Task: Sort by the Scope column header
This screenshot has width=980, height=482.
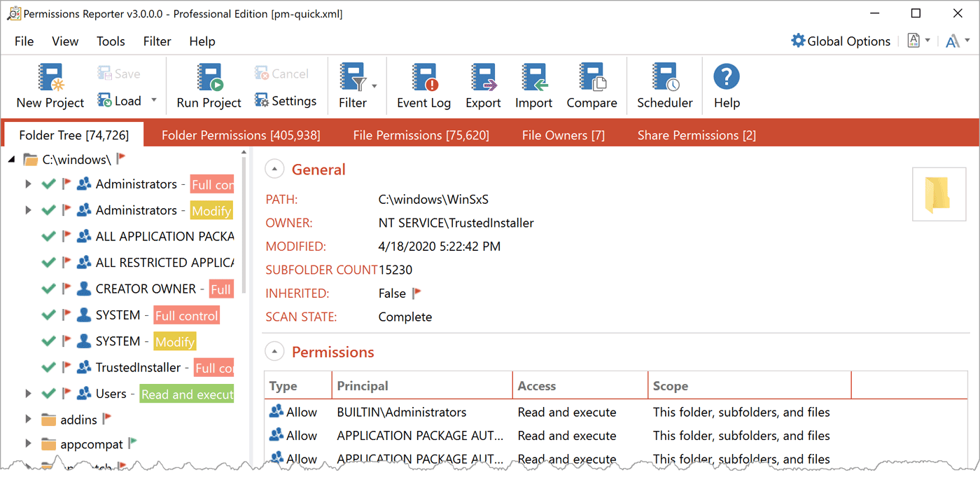Action: click(750, 386)
